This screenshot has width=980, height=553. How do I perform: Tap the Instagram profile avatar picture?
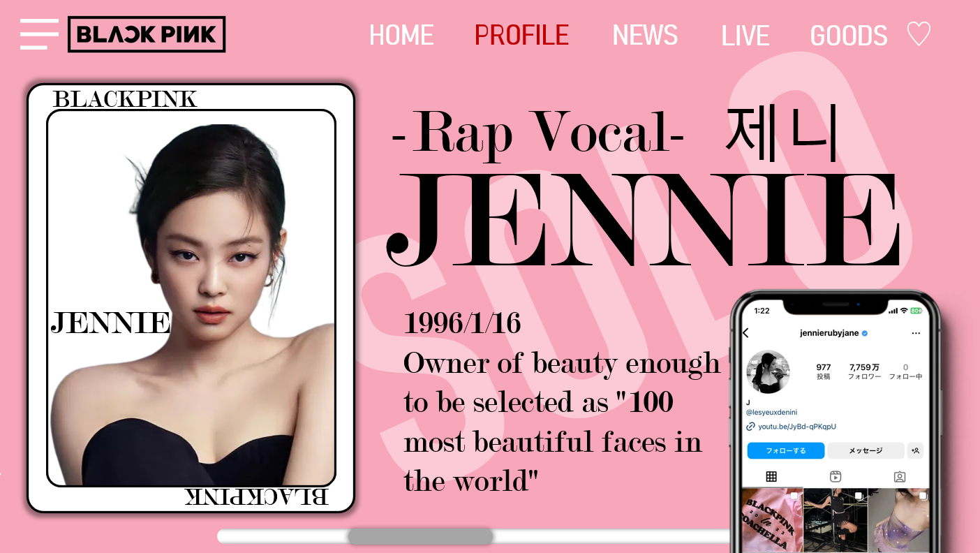[x=769, y=372]
